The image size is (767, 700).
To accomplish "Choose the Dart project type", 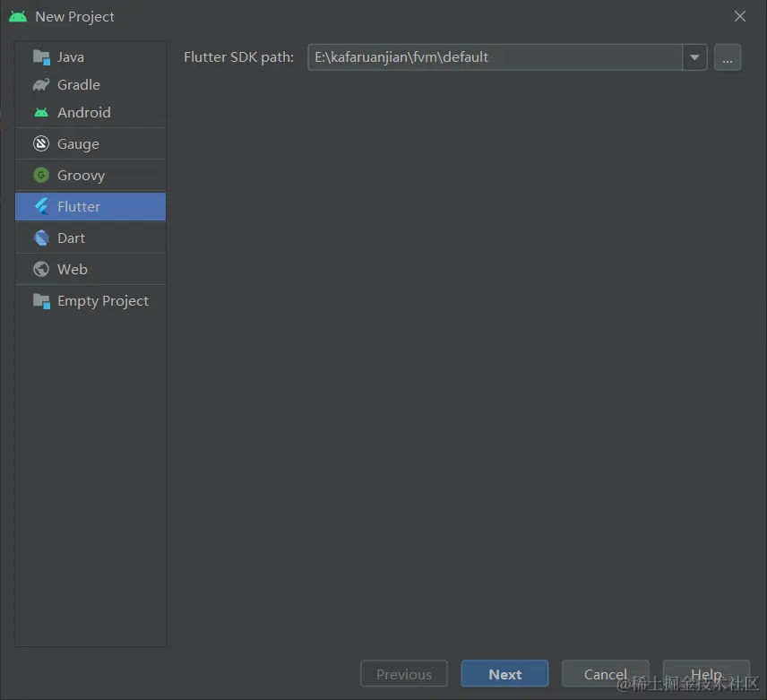I will click(90, 238).
